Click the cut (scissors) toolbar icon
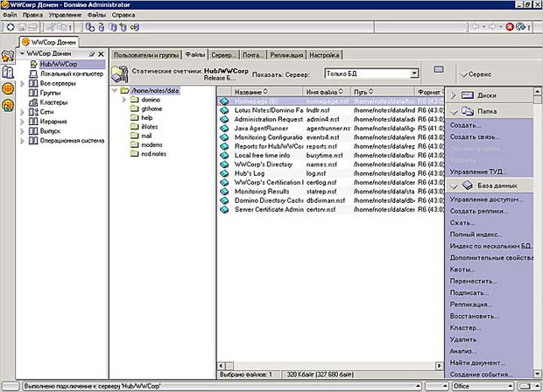This screenshot has width=543, height=392. coord(51,27)
